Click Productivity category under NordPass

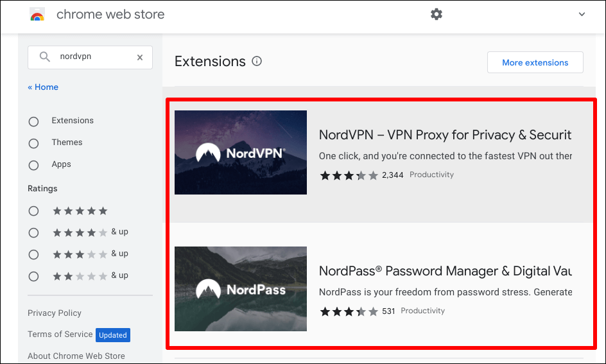(x=422, y=311)
